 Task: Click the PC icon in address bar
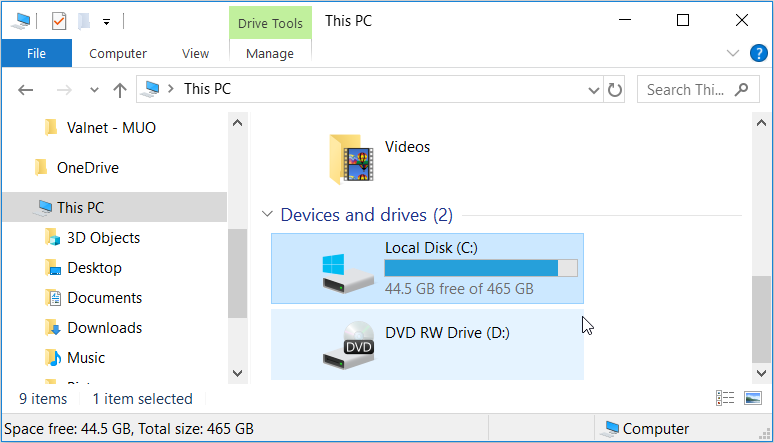point(150,89)
